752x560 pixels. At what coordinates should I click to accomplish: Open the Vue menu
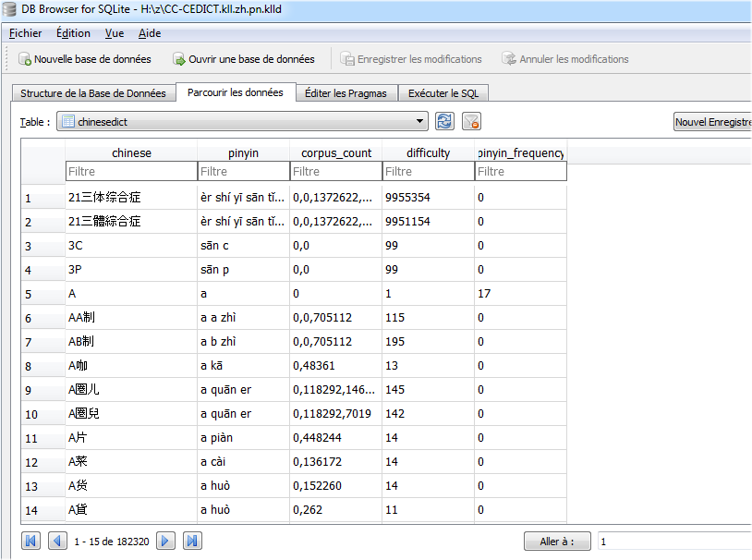click(115, 33)
